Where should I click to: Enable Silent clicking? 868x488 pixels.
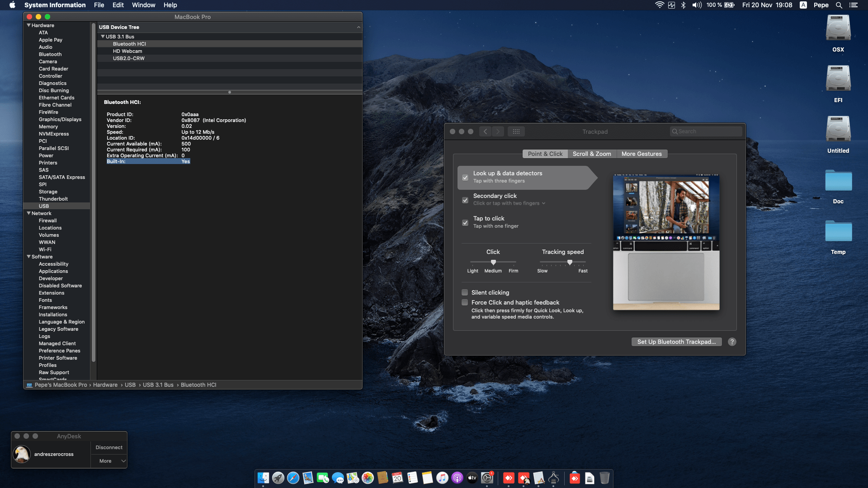[x=464, y=292]
